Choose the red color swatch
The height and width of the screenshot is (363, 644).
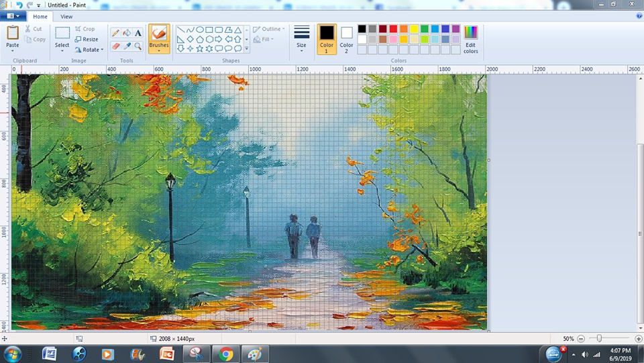393,29
